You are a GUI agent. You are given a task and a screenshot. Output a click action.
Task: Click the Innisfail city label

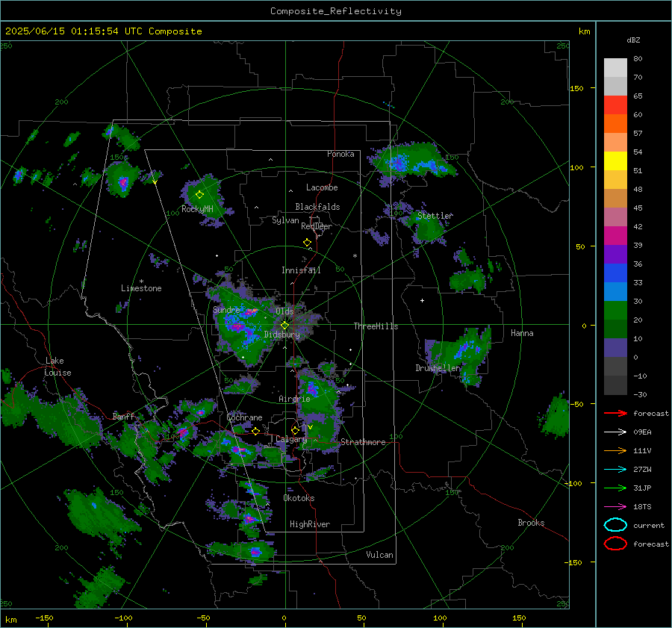(301, 270)
